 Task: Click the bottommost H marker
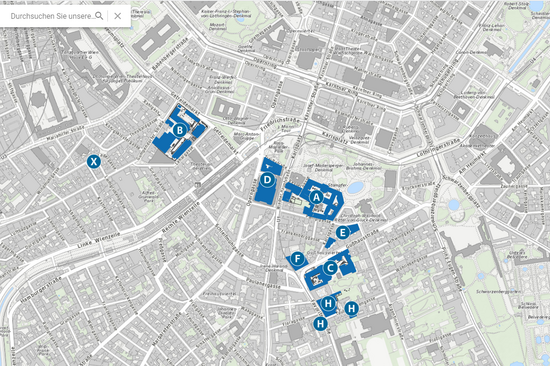[320, 324]
